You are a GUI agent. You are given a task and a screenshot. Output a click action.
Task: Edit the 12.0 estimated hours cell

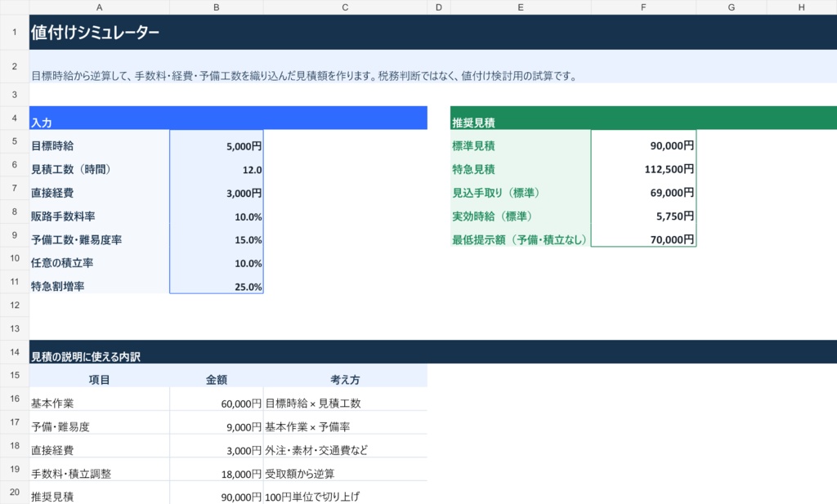pos(216,165)
